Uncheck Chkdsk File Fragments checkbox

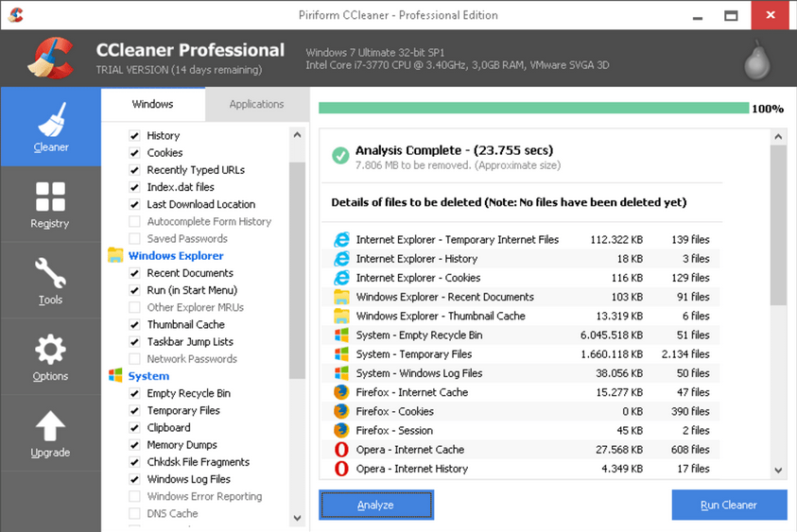tap(134, 462)
